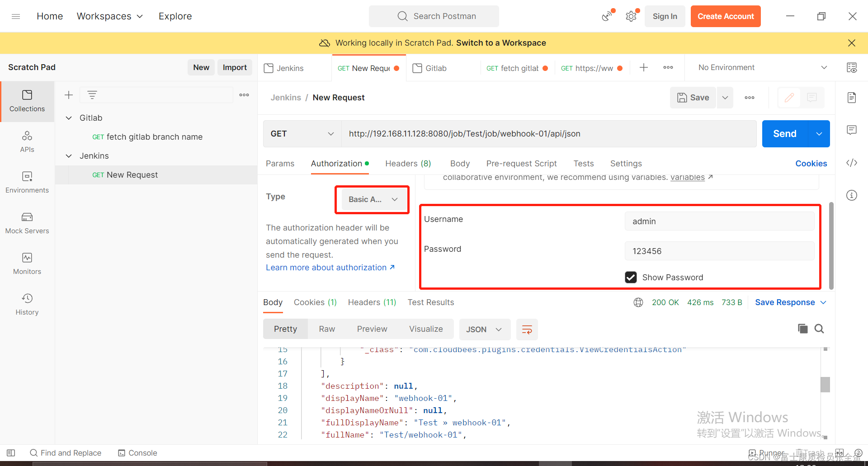Screen dimensions: 868x466
Task: Open the Tests tab
Action: [x=584, y=164]
